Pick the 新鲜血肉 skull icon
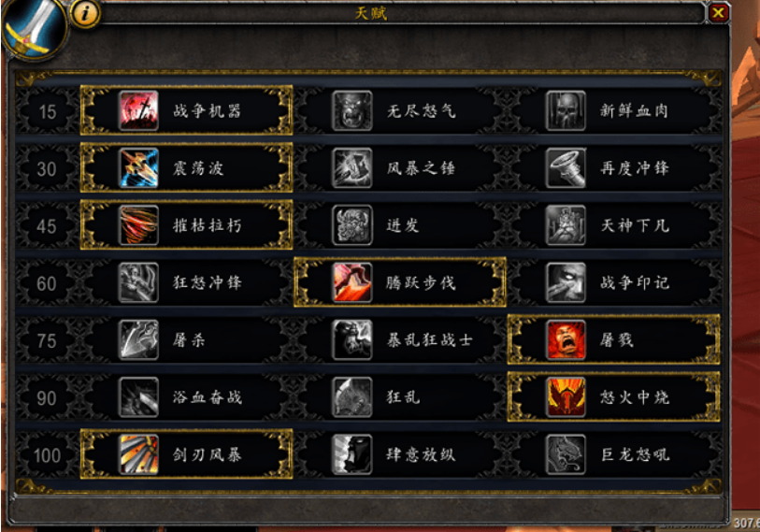Viewport: 760px width, 532px height. pyautogui.click(x=566, y=111)
